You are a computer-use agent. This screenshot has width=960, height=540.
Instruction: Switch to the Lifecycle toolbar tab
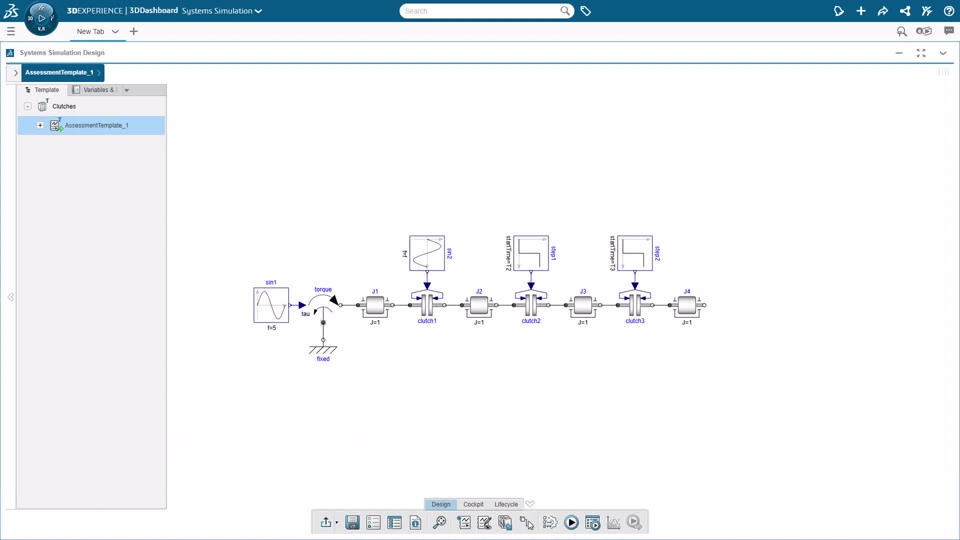506,504
